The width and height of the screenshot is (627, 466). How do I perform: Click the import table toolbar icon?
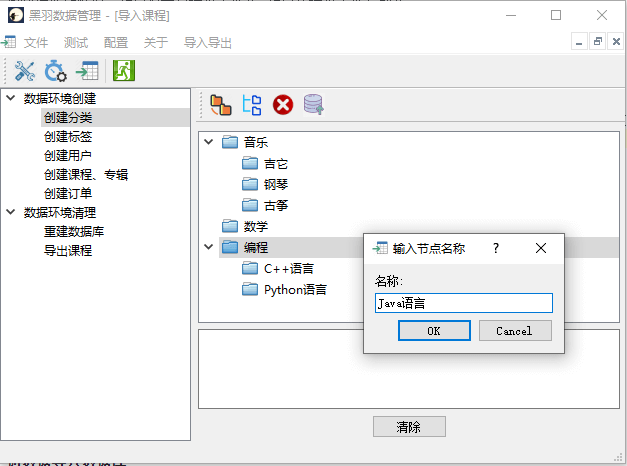pos(87,71)
